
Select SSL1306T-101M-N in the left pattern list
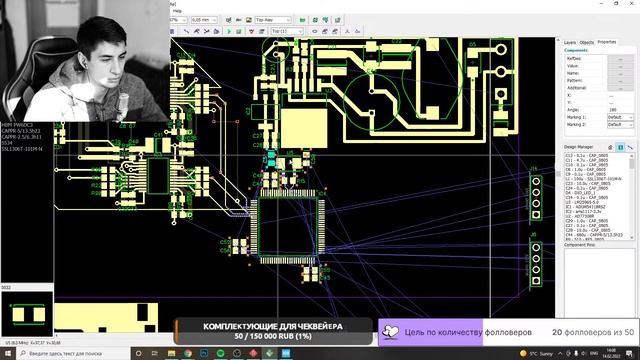[22, 149]
